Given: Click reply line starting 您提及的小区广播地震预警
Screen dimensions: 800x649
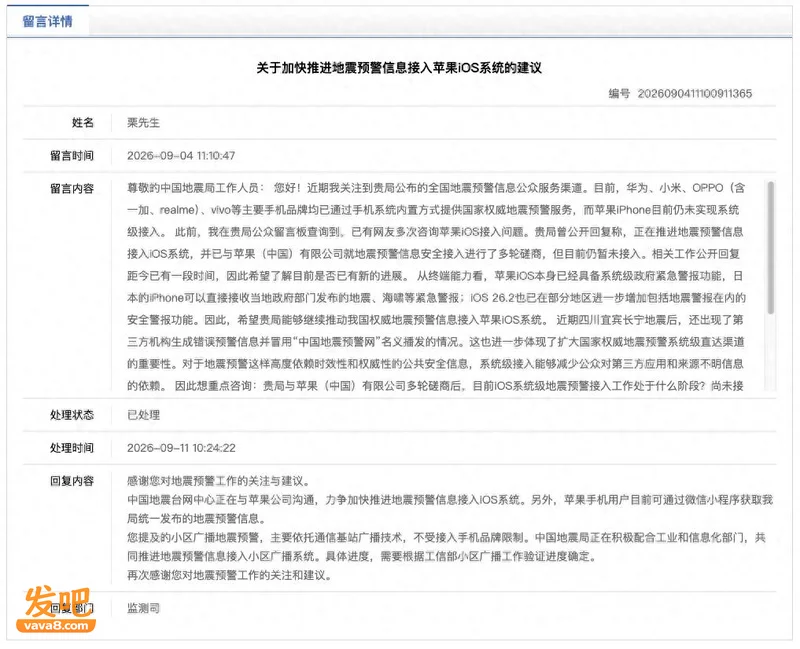Looking at the screenshot, I should click(x=446, y=537).
